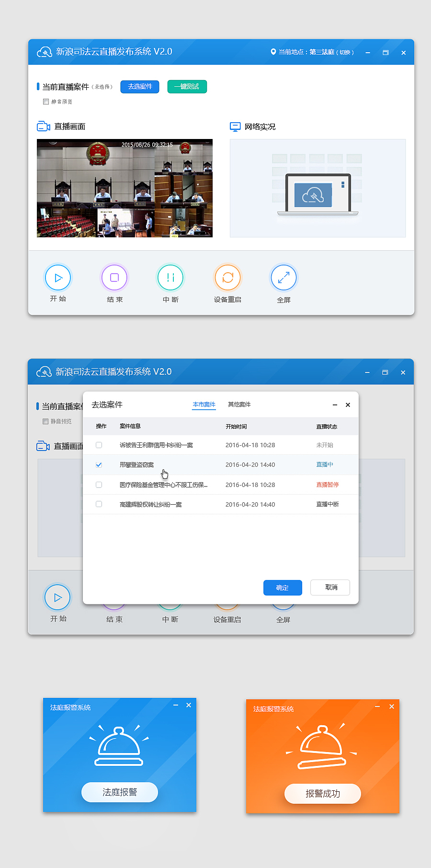Close the blue 法庭报警系统 window
Viewport: 431px width, 868px height.
(x=189, y=705)
